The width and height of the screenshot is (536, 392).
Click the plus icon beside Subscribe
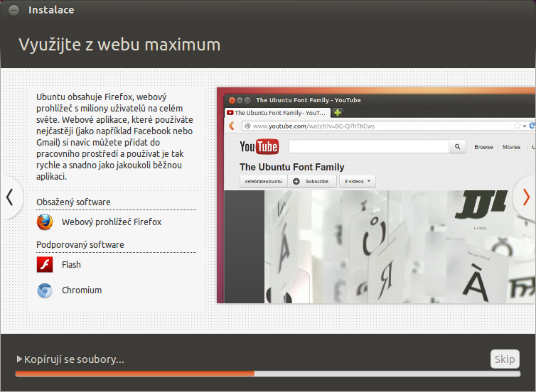pos(296,181)
